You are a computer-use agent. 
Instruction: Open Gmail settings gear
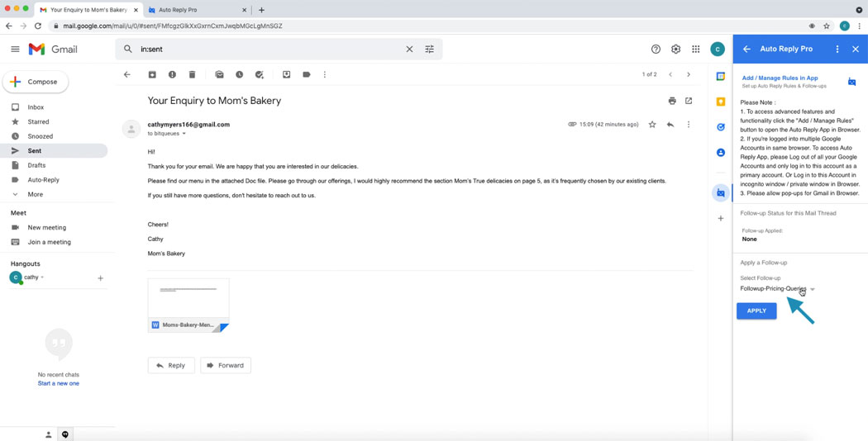676,50
